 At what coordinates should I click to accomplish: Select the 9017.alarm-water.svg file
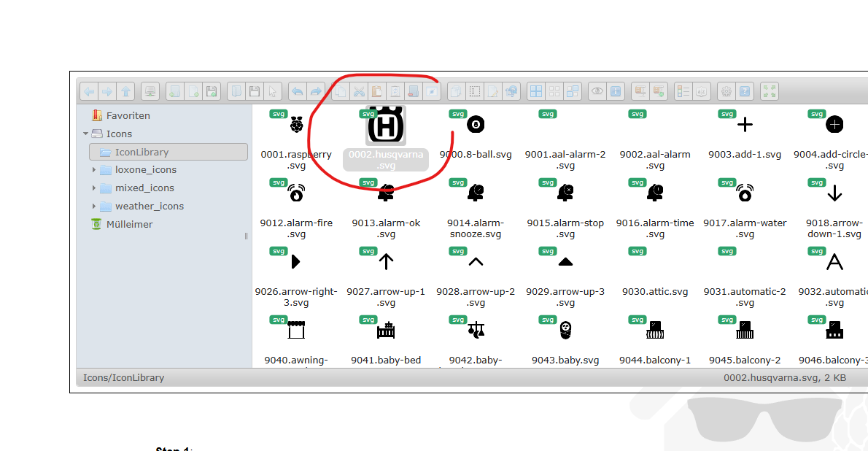(x=745, y=208)
